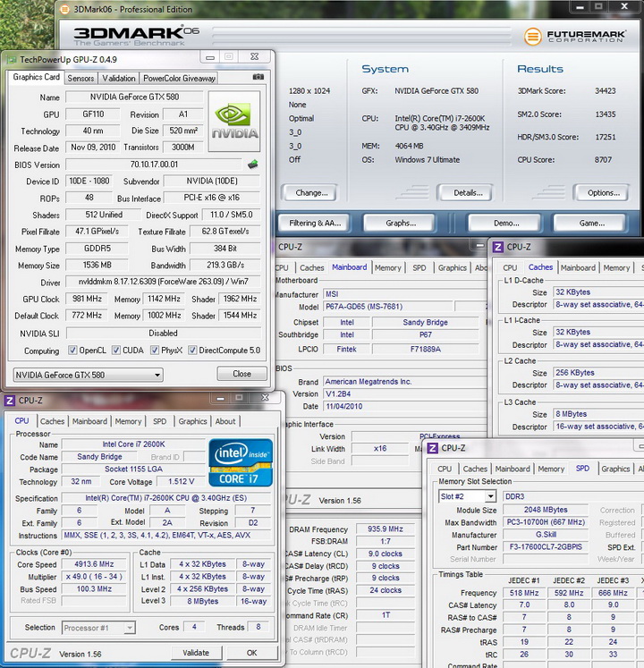The image size is (644, 668).
Task: Open the Caches tab in the Intel Core i7 2600K CPU-Z window
Action: (x=52, y=421)
